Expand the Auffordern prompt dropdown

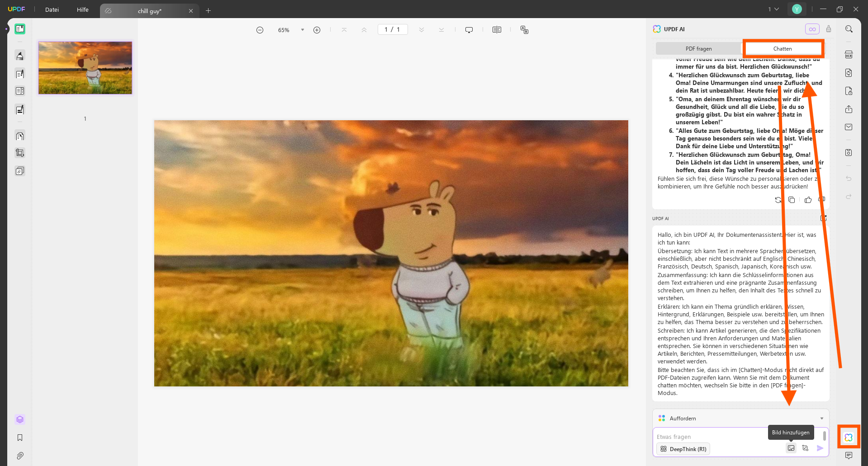(821, 419)
